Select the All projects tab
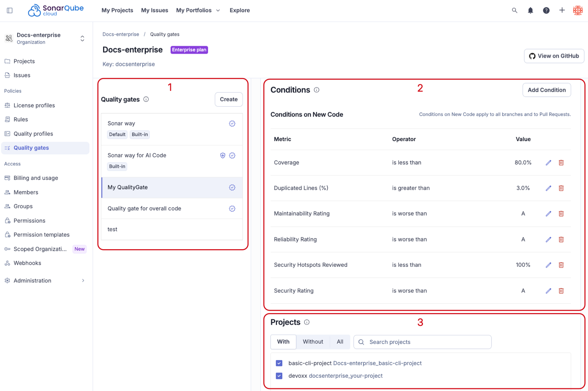Image resolution: width=588 pixels, height=391 pixels. pyautogui.click(x=340, y=342)
